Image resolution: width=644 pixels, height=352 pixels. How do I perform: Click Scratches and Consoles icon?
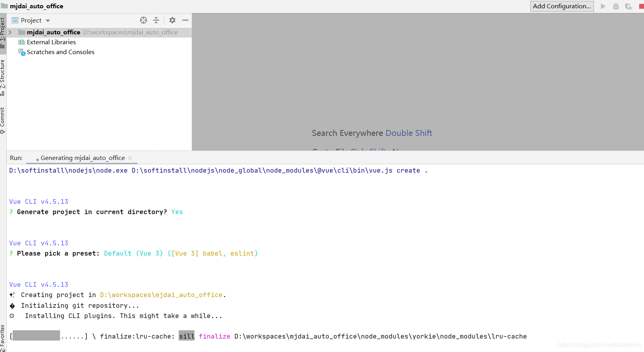(x=22, y=52)
